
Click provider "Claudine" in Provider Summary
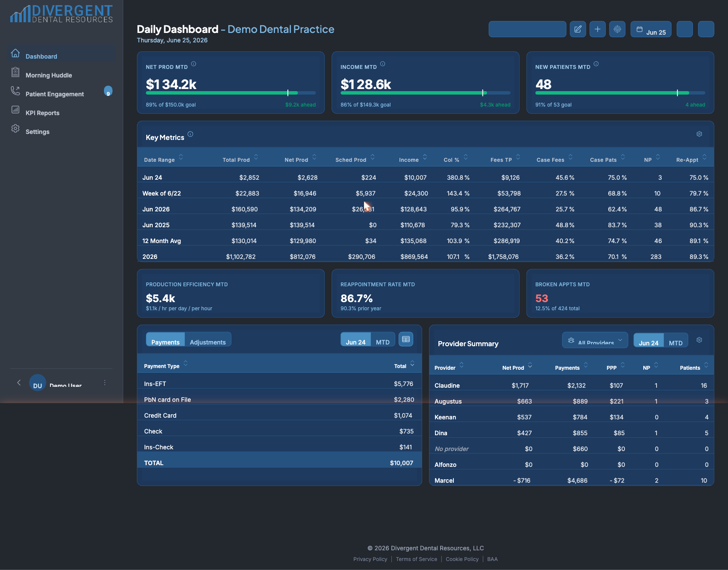point(447,386)
